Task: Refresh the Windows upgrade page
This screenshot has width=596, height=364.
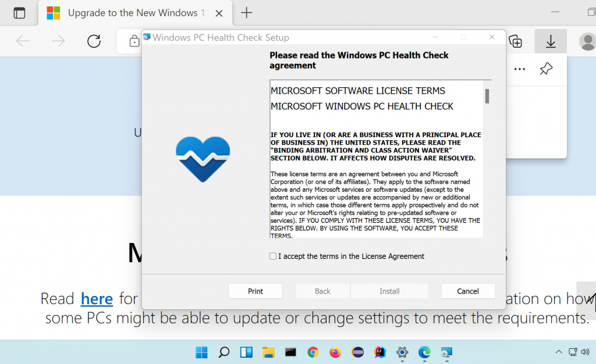Action: click(94, 41)
